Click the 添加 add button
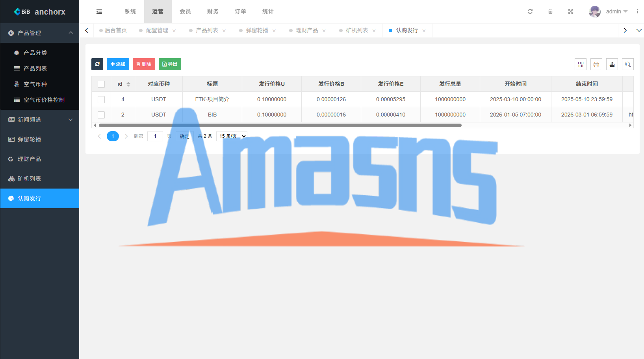 (118, 64)
